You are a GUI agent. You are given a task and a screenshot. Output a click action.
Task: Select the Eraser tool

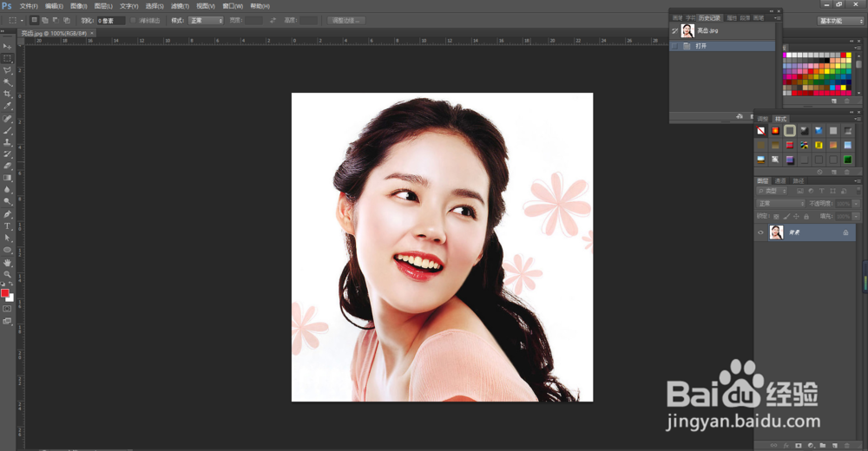click(x=7, y=166)
